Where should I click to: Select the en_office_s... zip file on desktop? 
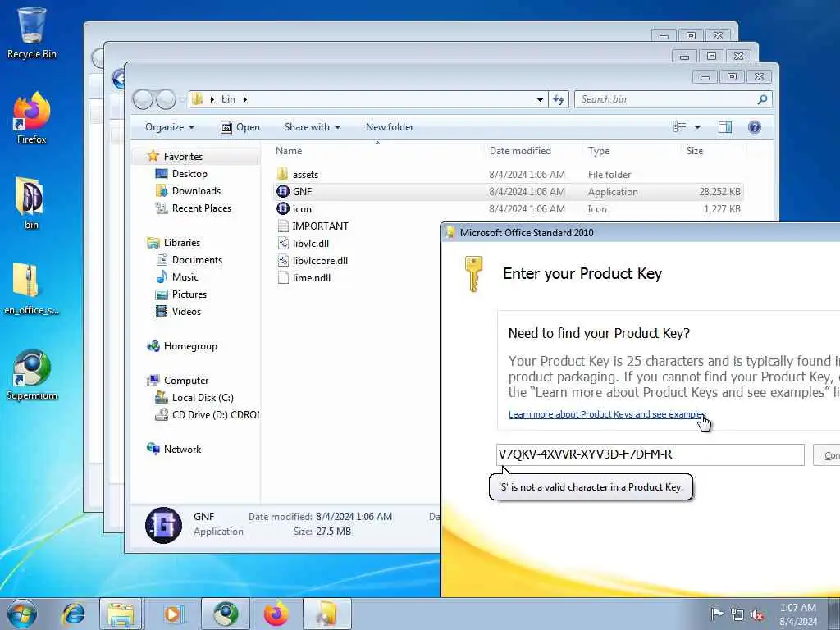tap(31, 288)
